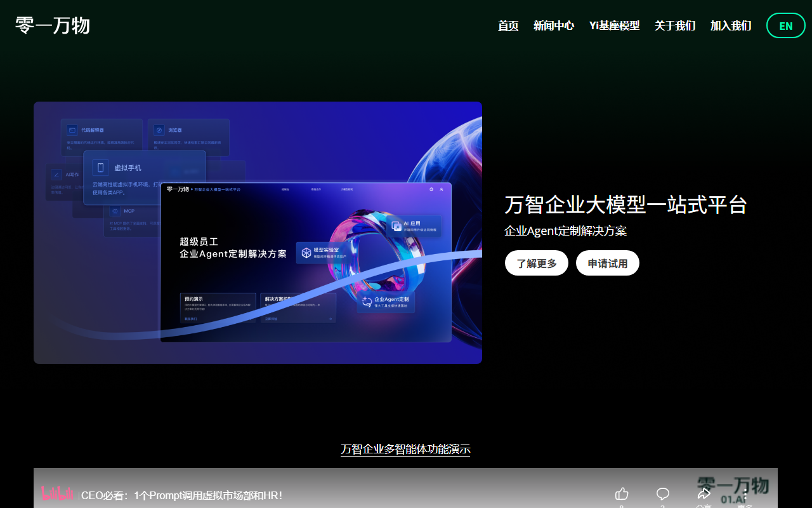This screenshot has height=508, width=812.
Task: Open the 加入我们 nav item
Action: 731,26
